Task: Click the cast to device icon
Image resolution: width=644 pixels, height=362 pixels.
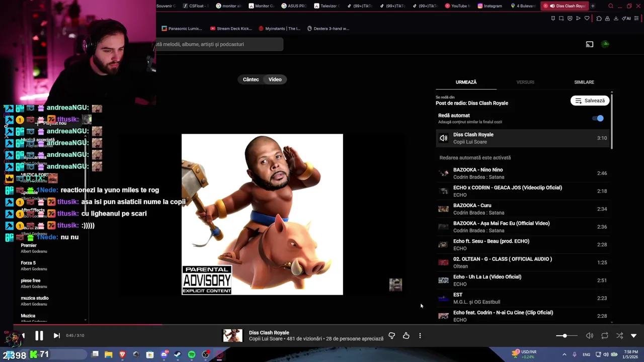Action: pos(590,44)
